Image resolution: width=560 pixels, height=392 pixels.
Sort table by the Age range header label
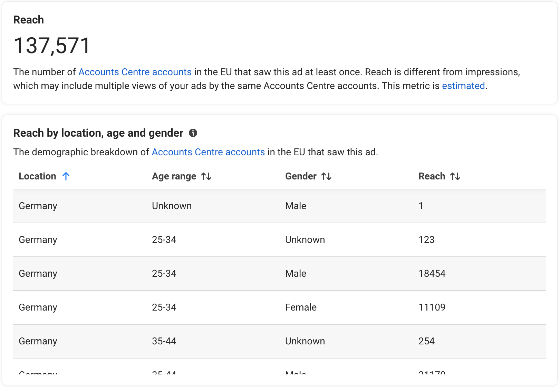pos(174,176)
